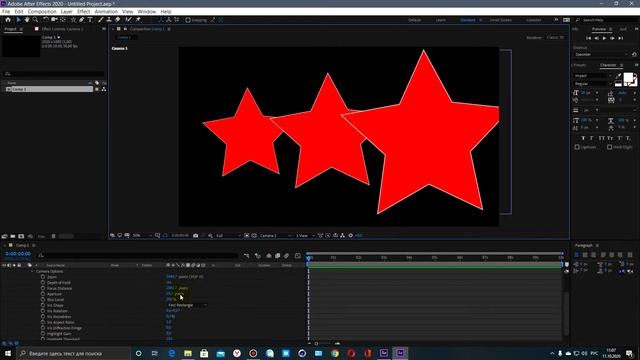Open the Full resolution dropdown
This screenshot has width=640, height=360.
click(228, 236)
